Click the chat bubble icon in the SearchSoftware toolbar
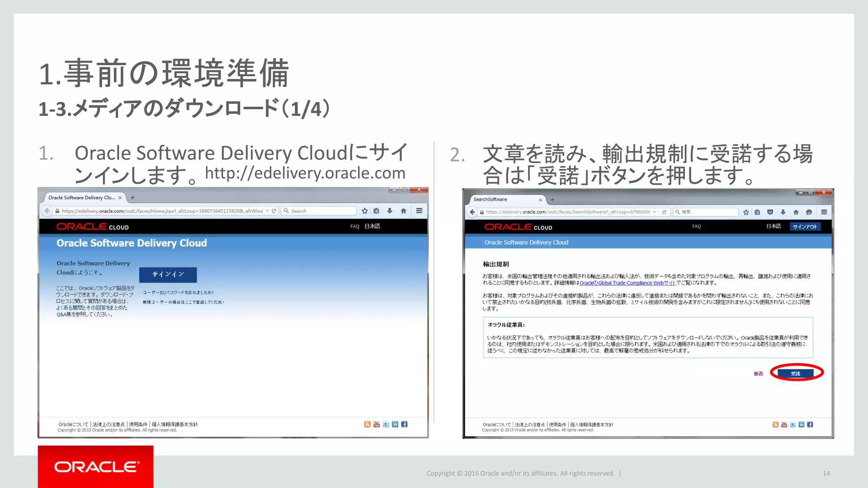This screenshot has height=488, width=868. (x=809, y=212)
